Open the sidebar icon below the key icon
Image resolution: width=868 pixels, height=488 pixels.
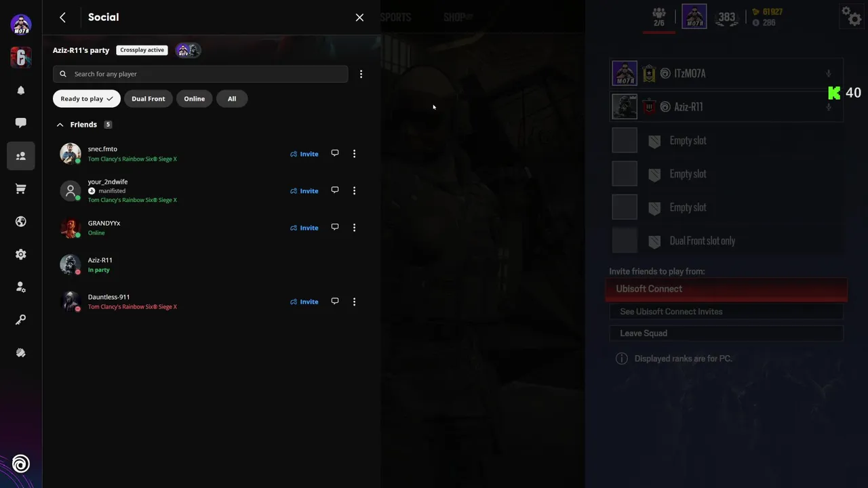(21, 352)
